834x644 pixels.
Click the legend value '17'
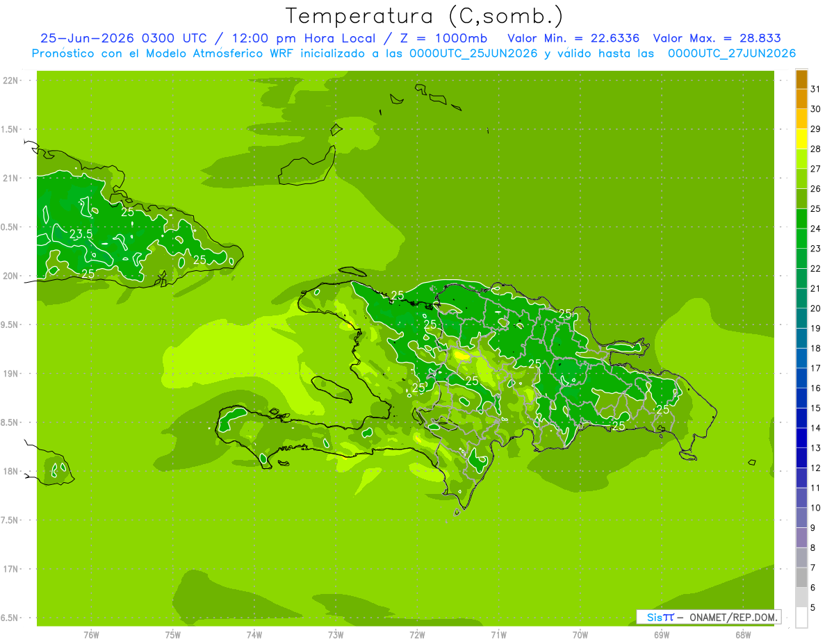click(x=815, y=368)
